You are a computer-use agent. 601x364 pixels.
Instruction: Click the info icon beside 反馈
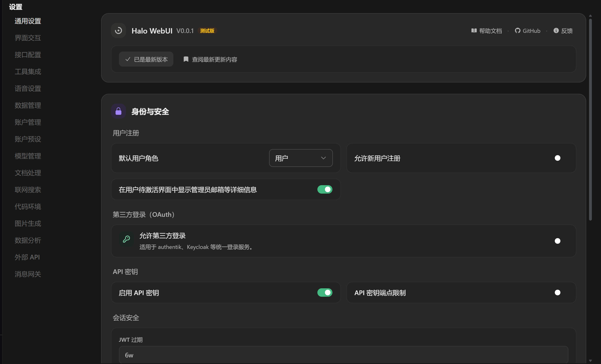tap(556, 30)
